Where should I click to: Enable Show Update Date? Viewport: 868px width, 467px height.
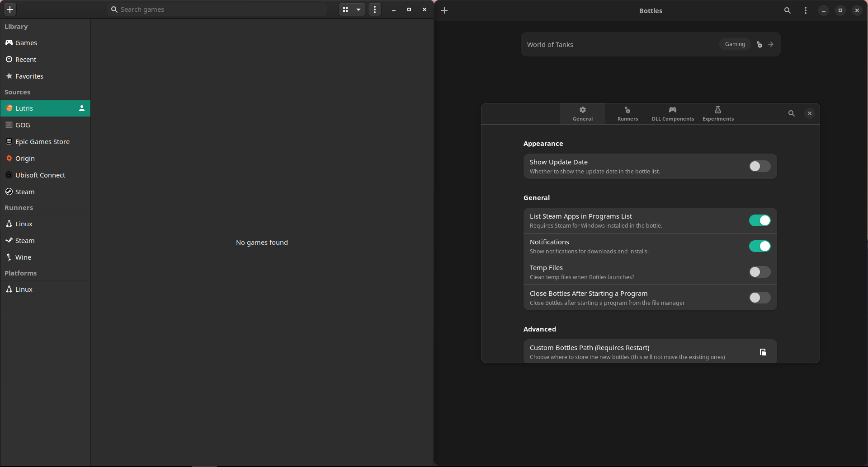click(x=759, y=166)
